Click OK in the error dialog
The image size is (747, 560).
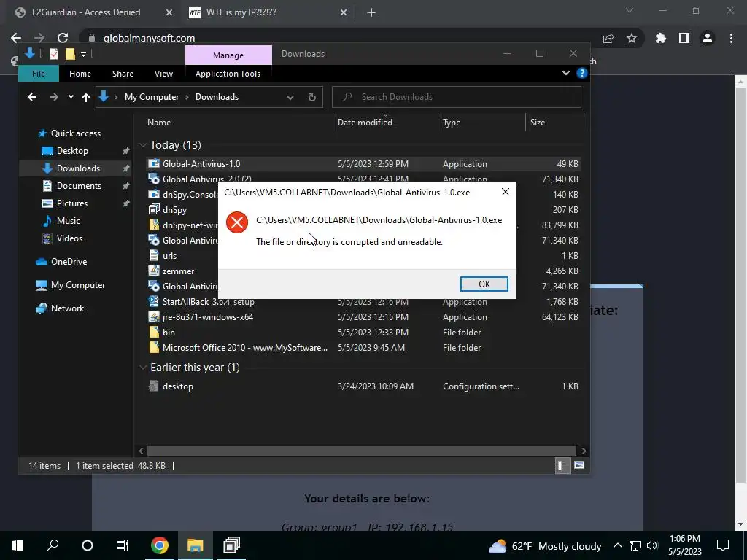[x=484, y=284]
